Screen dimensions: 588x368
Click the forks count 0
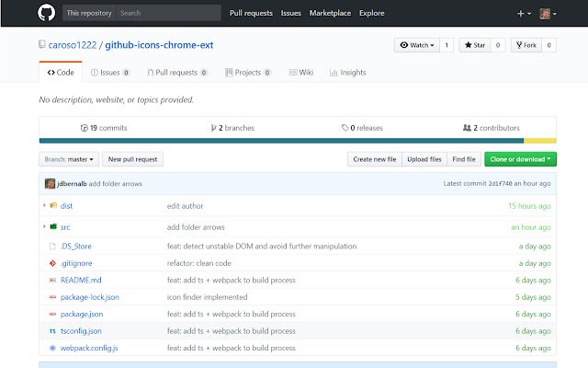[x=549, y=45]
